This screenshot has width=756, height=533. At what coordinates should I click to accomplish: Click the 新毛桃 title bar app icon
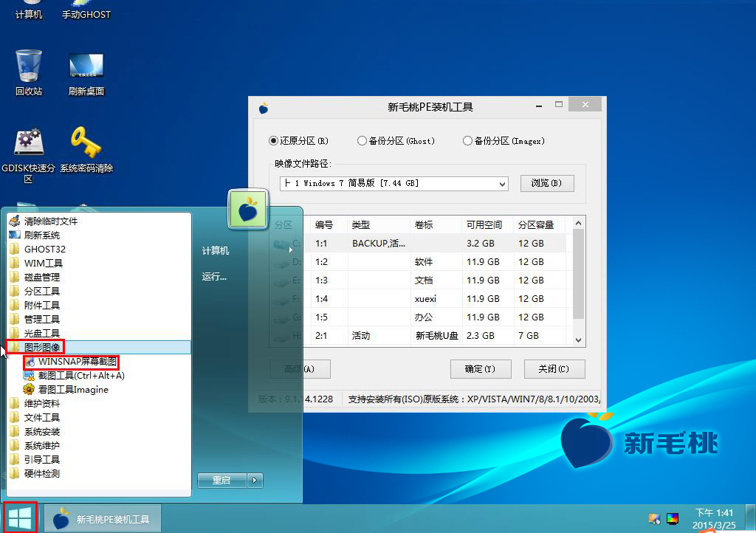(264, 108)
